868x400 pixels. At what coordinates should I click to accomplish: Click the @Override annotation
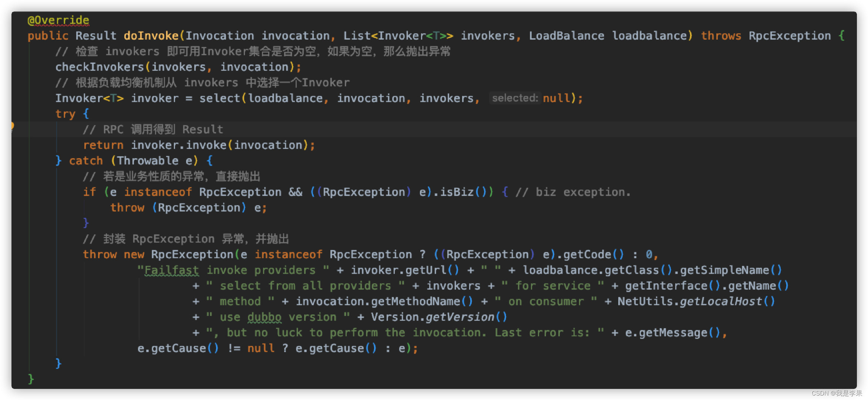tap(58, 20)
